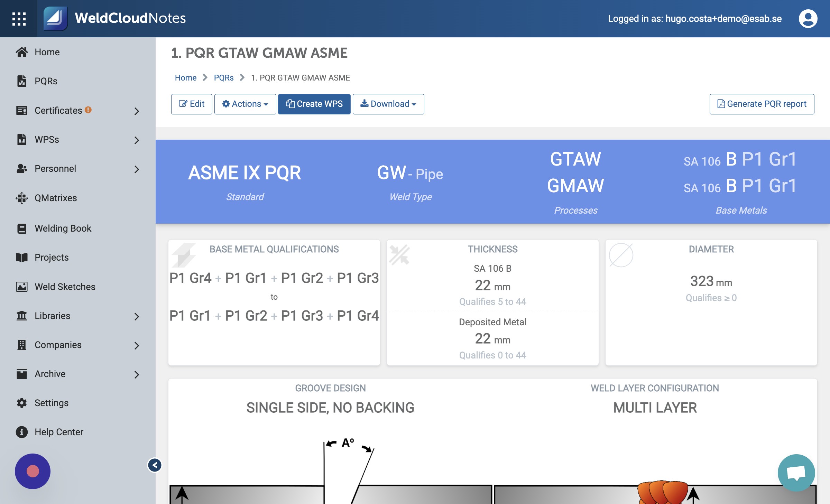
Task: Click the multi layer weld bead illustration
Action: click(655, 492)
